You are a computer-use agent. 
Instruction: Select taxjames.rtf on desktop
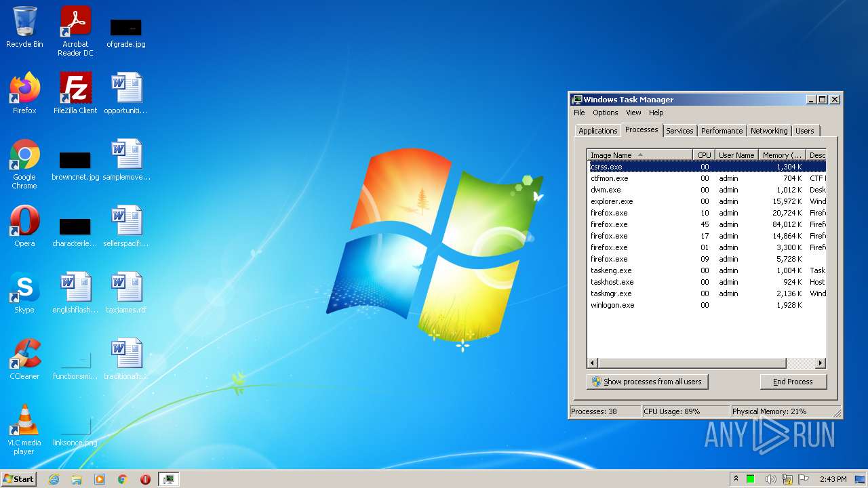[126, 293]
